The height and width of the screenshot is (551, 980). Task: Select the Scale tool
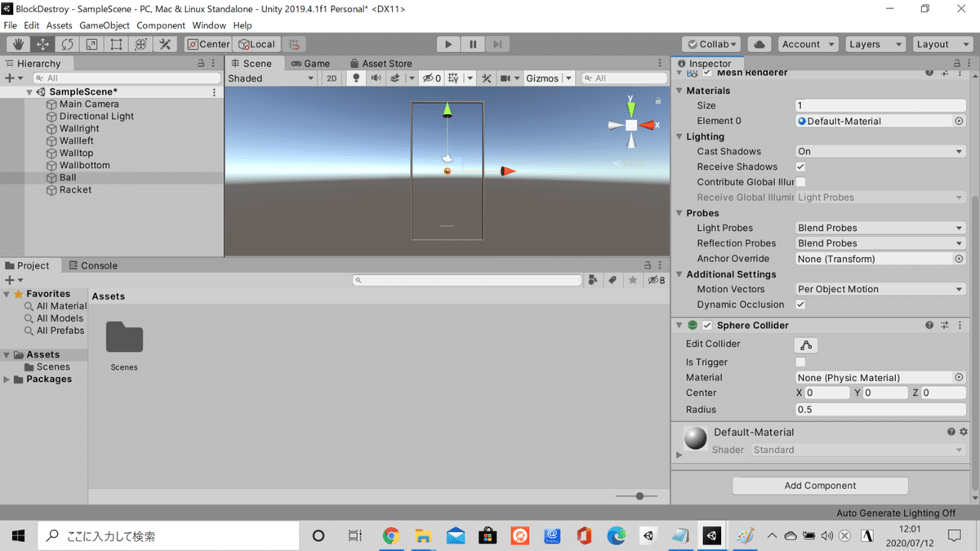coord(91,44)
